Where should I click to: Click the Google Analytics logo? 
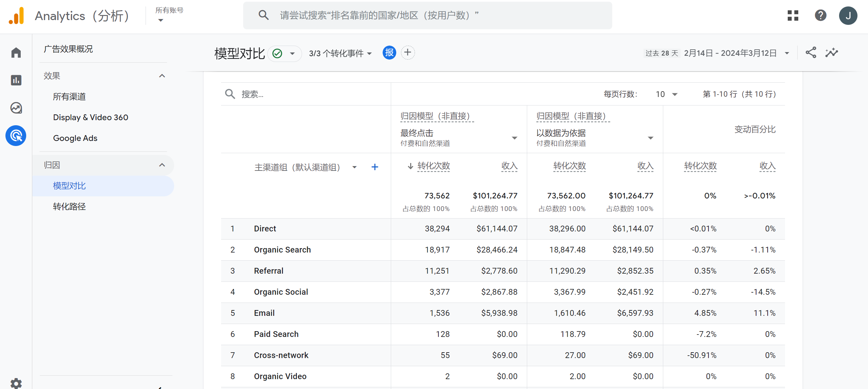(16, 16)
